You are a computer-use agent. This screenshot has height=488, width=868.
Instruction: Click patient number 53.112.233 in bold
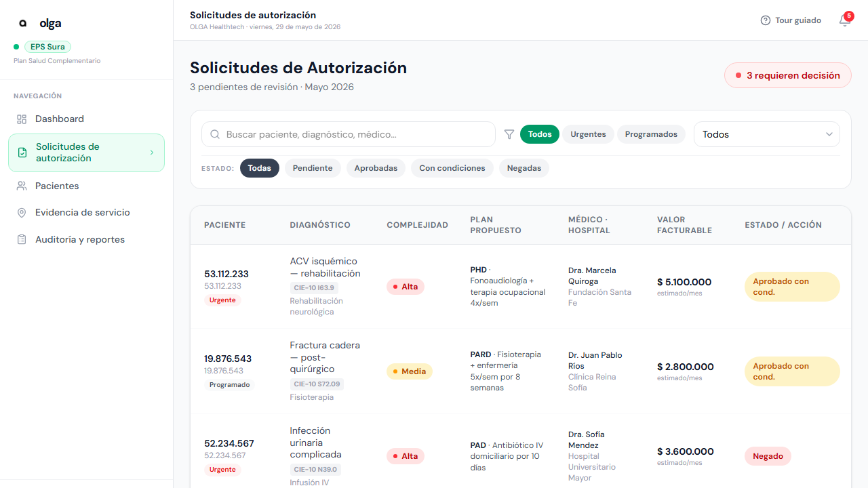point(226,274)
